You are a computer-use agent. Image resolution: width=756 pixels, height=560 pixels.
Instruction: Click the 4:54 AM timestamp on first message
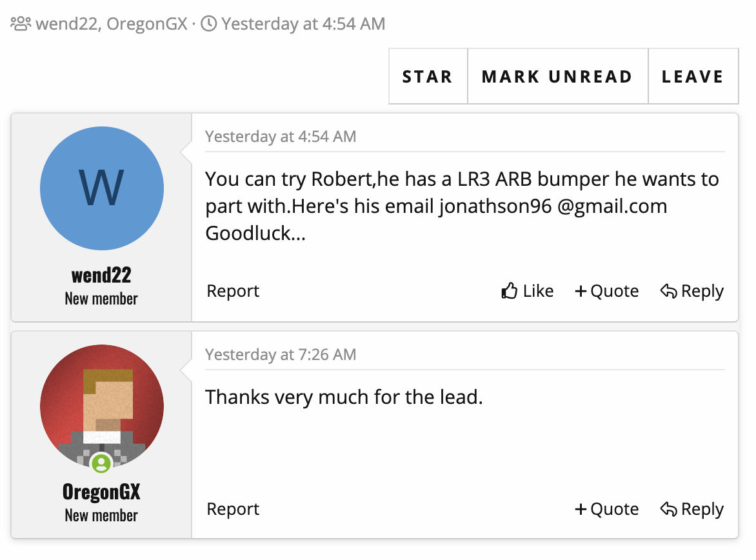pos(281,137)
